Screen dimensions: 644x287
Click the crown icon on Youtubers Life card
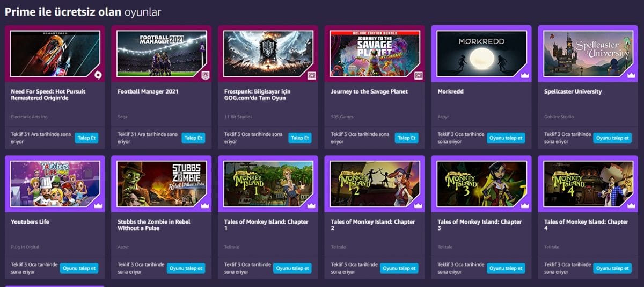[98, 205]
